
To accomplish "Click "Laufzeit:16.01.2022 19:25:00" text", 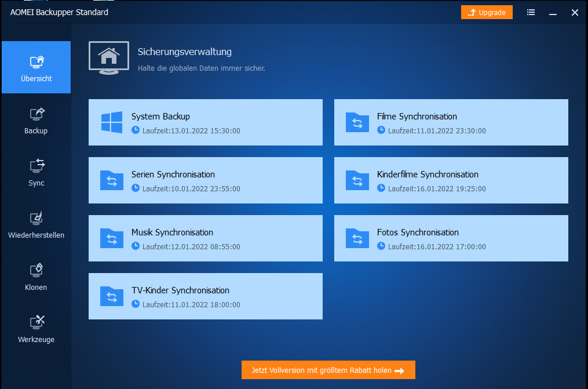I will (437, 188).
